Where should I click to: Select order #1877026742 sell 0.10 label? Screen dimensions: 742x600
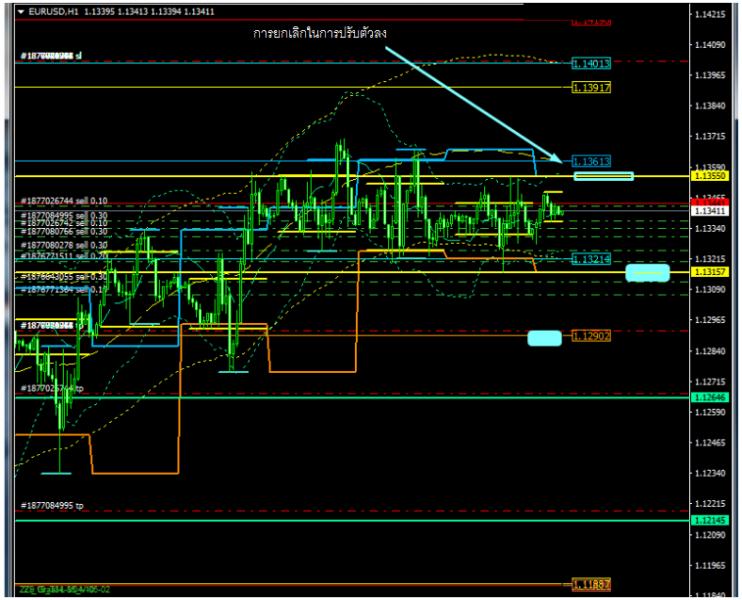(x=64, y=223)
